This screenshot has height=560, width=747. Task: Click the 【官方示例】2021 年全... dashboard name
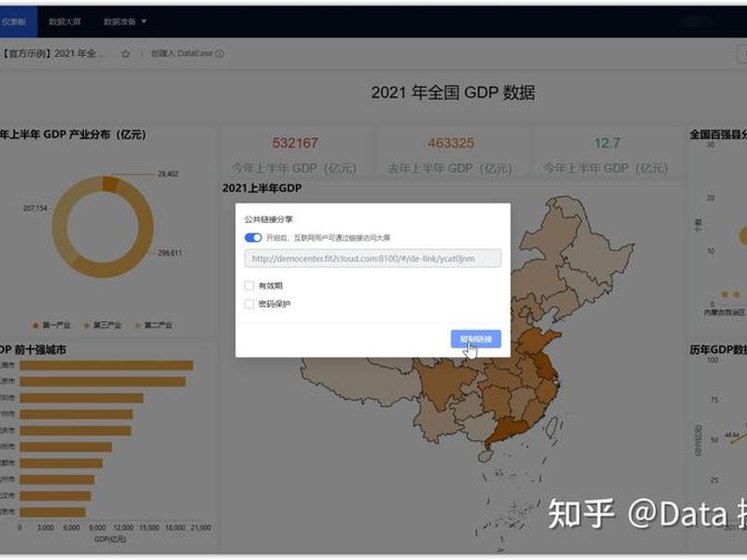pyautogui.click(x=51, y=53)
